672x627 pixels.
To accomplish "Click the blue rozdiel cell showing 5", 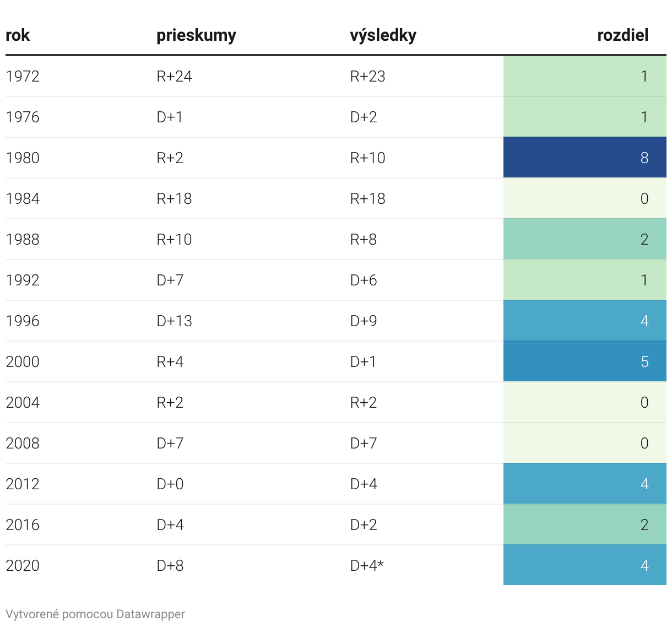I will [584, 361].
